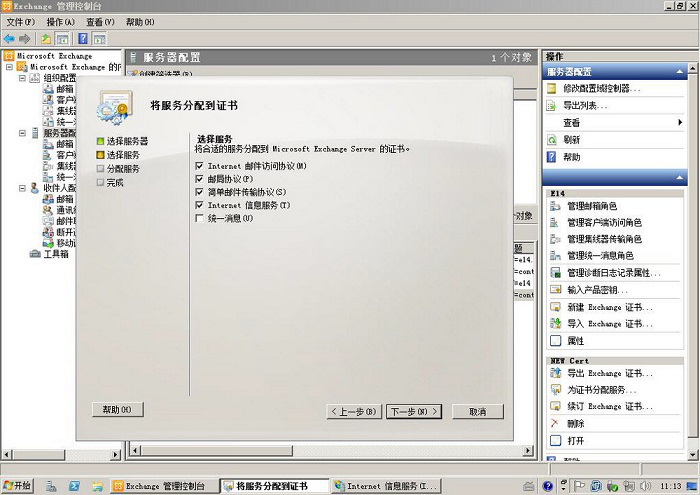Uncheck Internet 邮件访问协议 checkbox
The height and width of the screenshot is (495, 700).
click(x=200, y=165)
